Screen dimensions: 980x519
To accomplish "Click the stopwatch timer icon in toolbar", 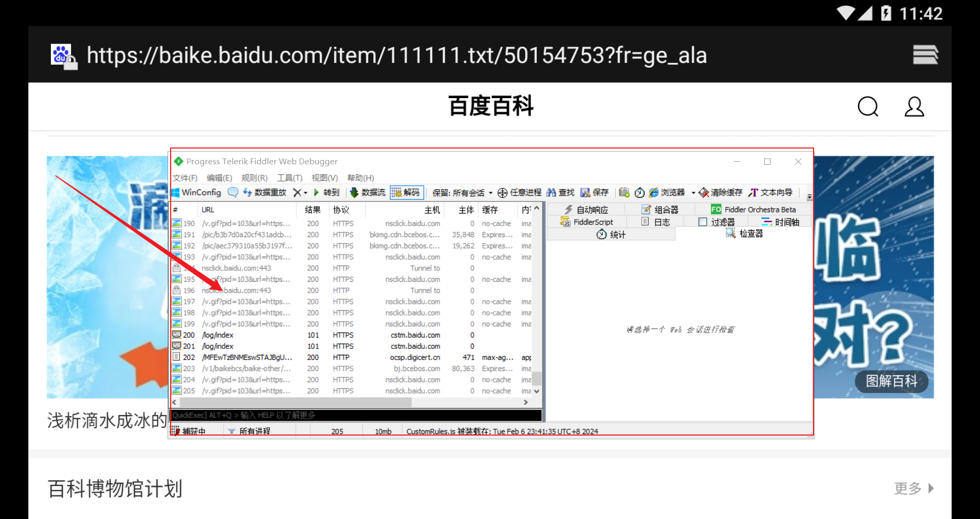I will tap(639, 193).
